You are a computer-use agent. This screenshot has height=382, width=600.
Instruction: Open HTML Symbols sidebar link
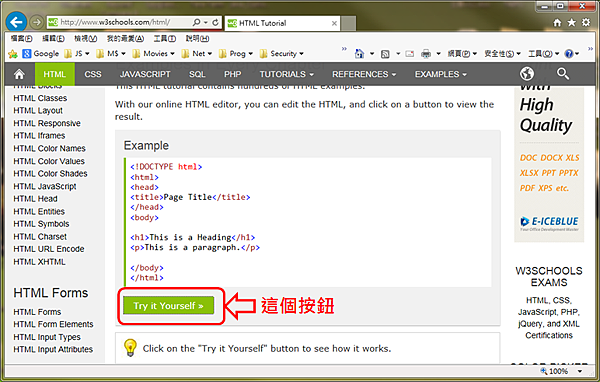pyautogui.click(x=41, y=224)
